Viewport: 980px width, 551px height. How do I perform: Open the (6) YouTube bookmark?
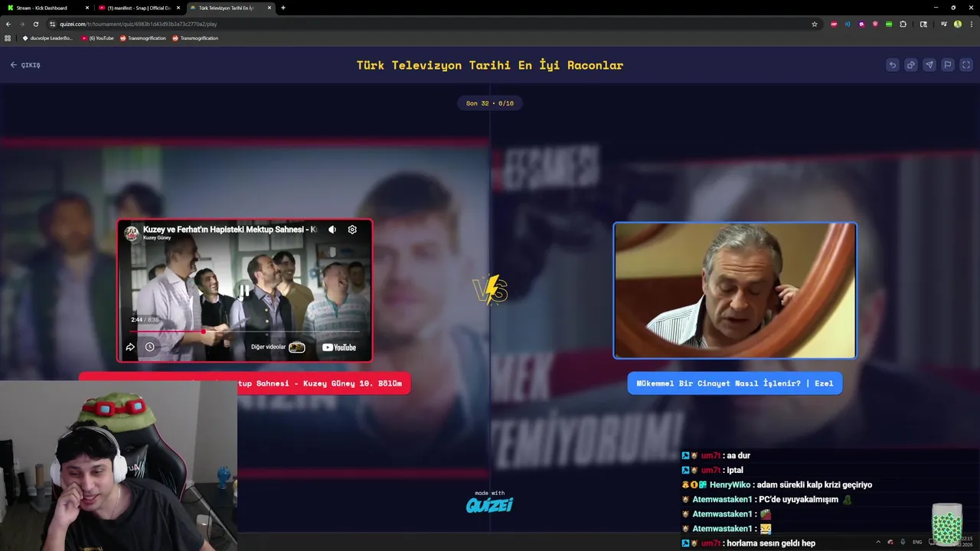point(98,37)
